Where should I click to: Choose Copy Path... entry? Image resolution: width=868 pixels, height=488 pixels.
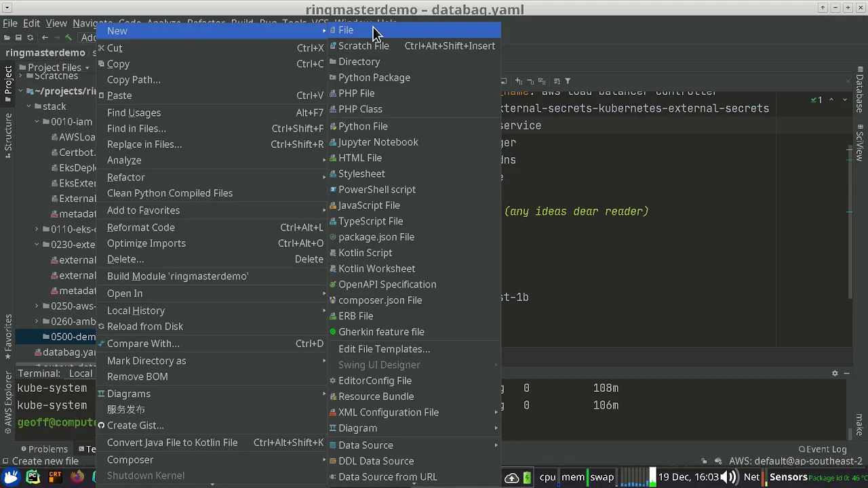pyautogui.click(x=212, y=80)
